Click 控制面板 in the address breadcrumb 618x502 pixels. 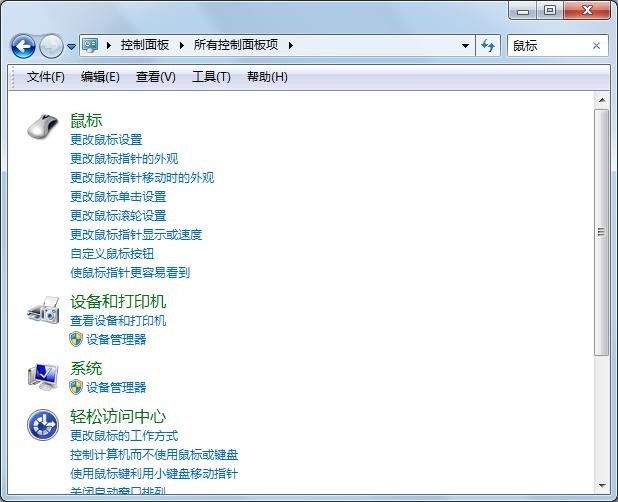coord(145,45)
